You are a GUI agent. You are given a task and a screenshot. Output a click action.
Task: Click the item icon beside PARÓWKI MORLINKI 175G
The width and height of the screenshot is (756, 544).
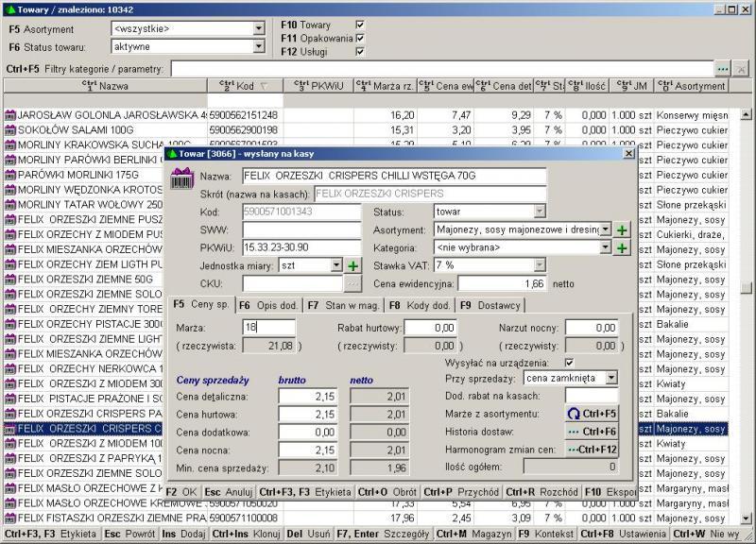10,175
